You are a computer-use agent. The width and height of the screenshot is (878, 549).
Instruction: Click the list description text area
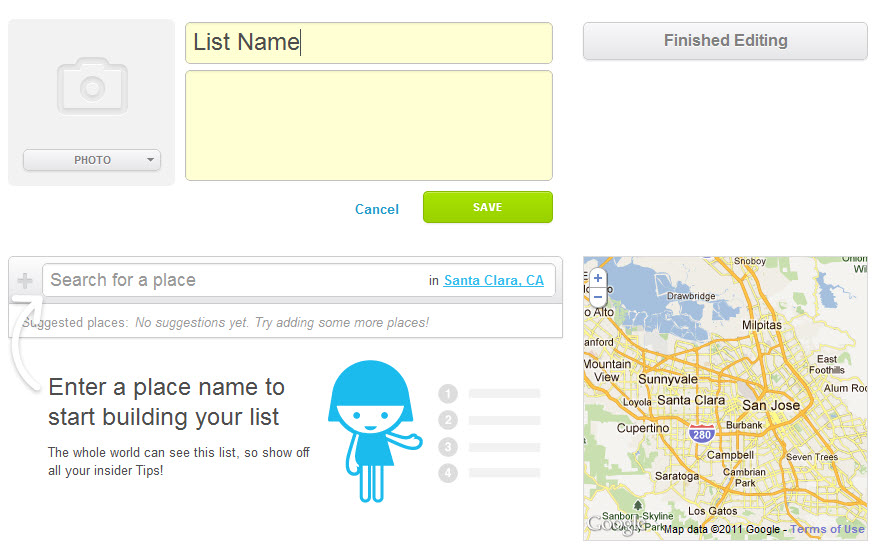pos(369,125)
